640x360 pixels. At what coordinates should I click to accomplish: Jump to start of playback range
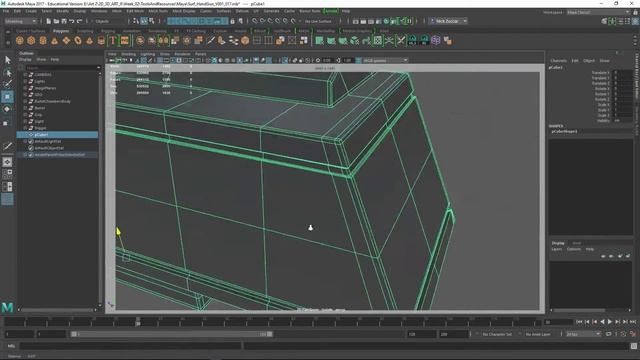click(579, 322)
